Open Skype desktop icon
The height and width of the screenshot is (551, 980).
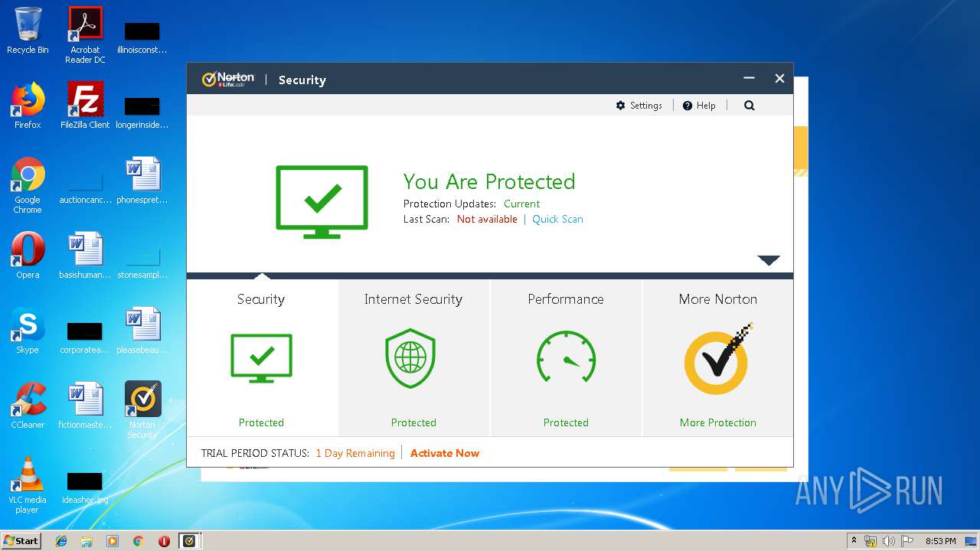(x=28, y=331)
